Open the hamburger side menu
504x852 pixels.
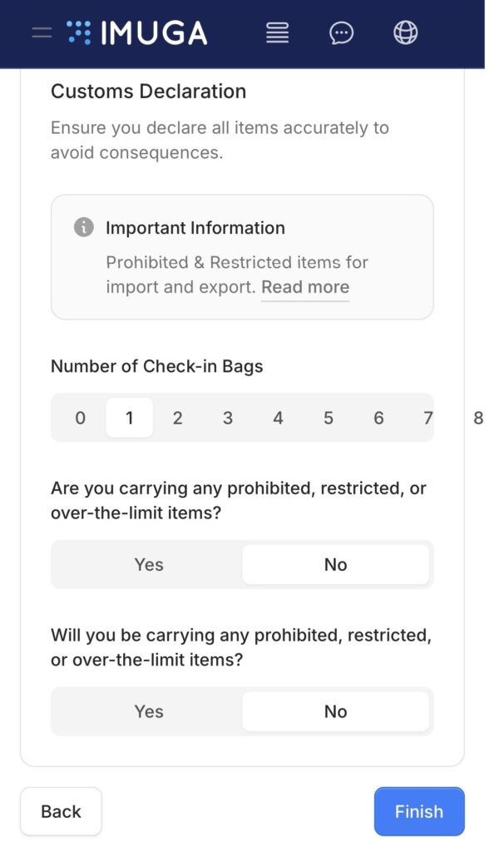[42, 33]
